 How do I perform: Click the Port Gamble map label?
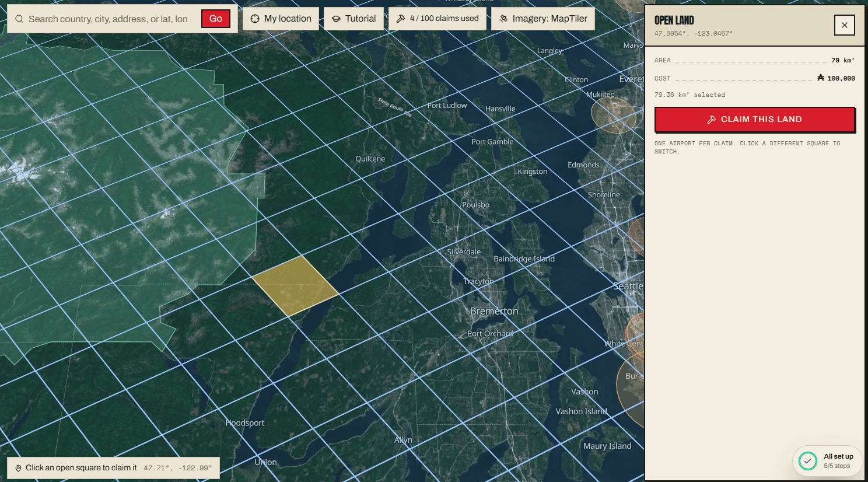492,142
